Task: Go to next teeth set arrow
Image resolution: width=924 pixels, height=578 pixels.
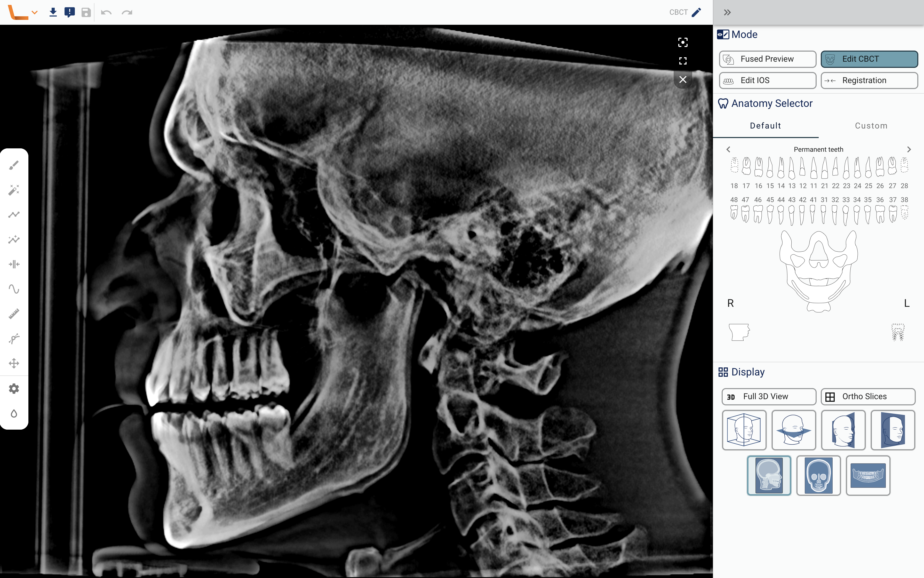Action: [x=909, y=149]
